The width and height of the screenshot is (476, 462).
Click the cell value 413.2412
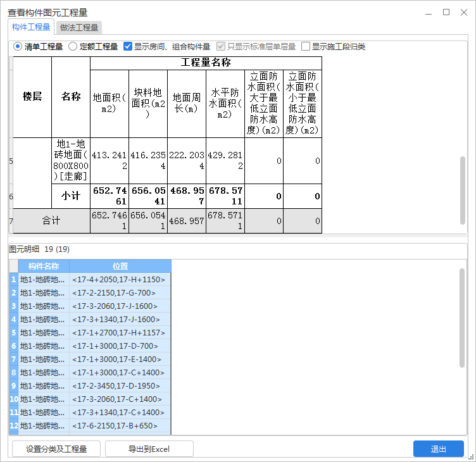(110, 161)
